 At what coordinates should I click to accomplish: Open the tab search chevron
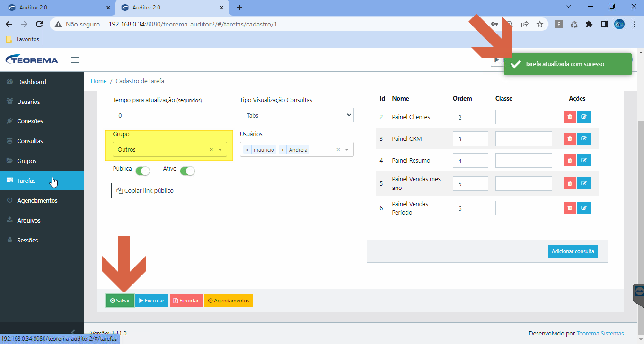click(568, 6)
